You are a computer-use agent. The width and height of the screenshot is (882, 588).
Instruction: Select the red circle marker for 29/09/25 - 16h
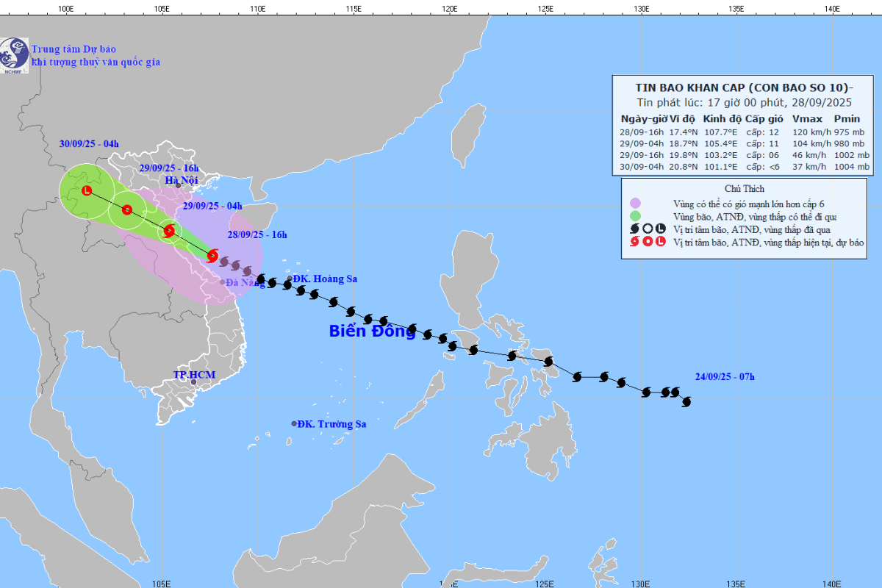(127, 209)
